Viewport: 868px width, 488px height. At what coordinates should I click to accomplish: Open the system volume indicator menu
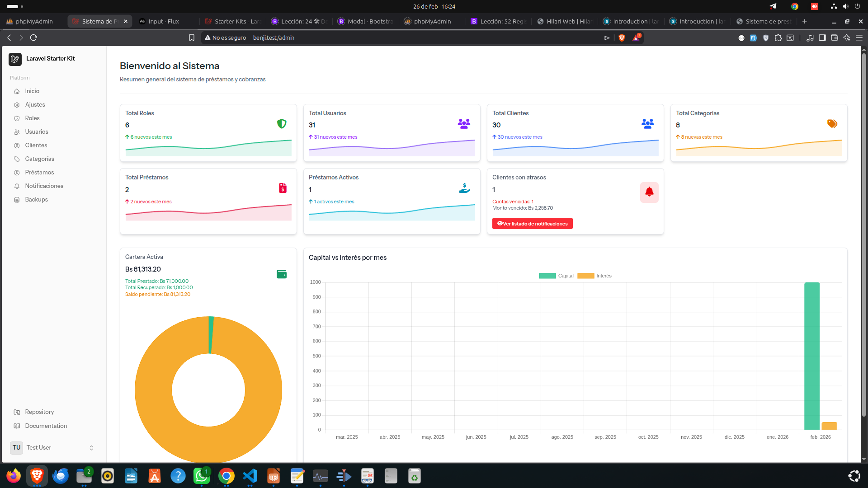click(845, 6)
